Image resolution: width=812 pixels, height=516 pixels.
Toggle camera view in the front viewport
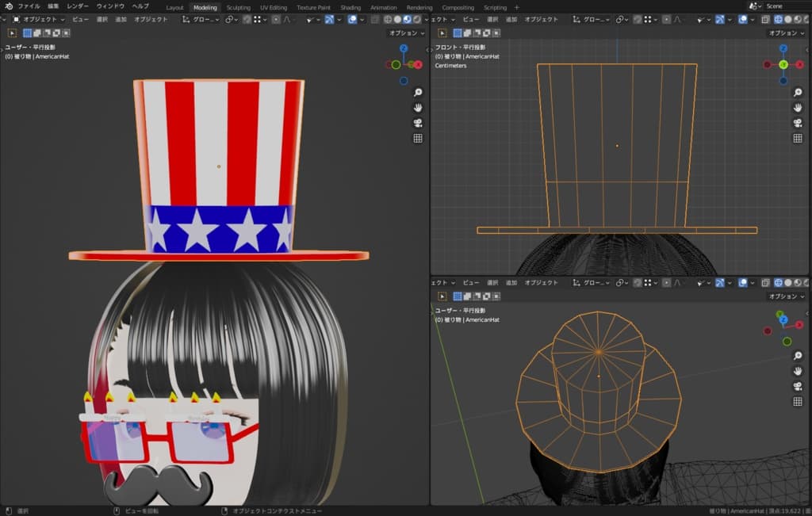[798, 123]
